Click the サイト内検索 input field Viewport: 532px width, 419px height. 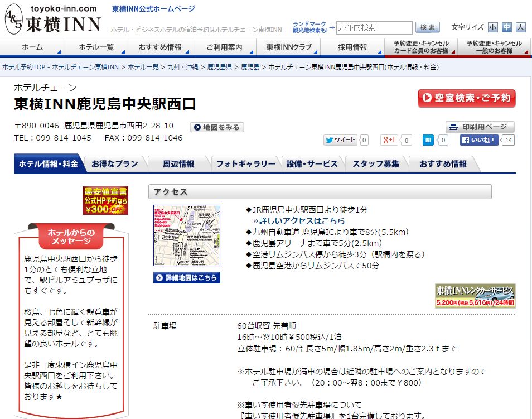coord(374,28)
